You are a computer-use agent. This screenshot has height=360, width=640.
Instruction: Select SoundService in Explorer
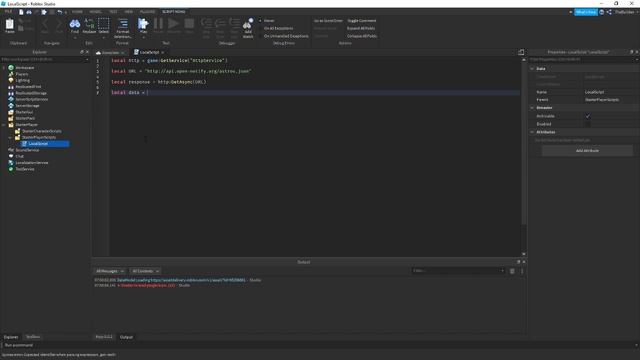click(x=27, y=150)
